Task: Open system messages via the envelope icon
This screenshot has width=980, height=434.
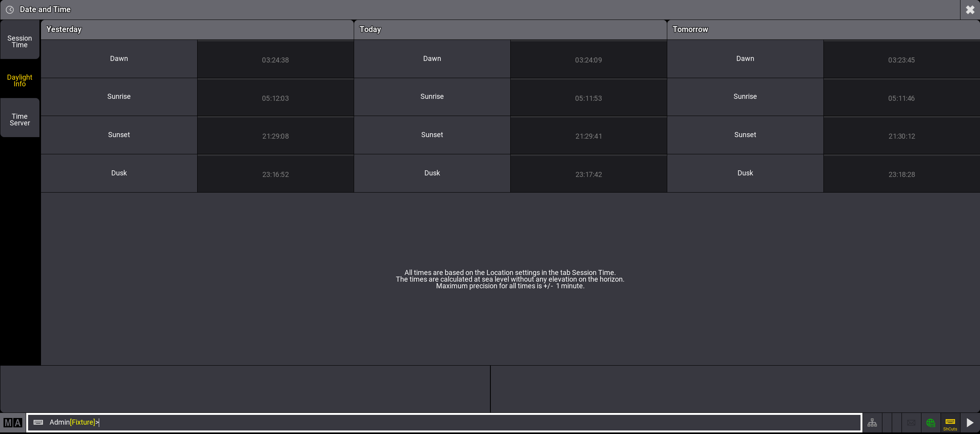Action: tap(911, 423)
